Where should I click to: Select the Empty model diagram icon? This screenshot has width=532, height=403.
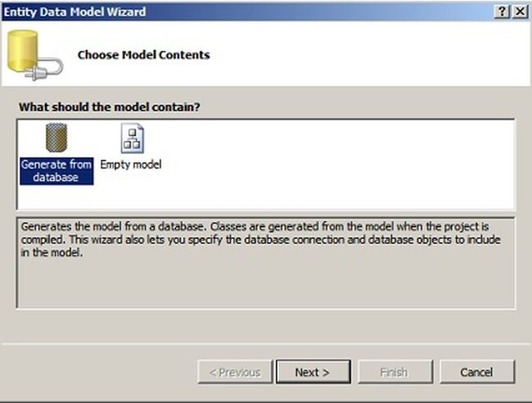(131, 138)
